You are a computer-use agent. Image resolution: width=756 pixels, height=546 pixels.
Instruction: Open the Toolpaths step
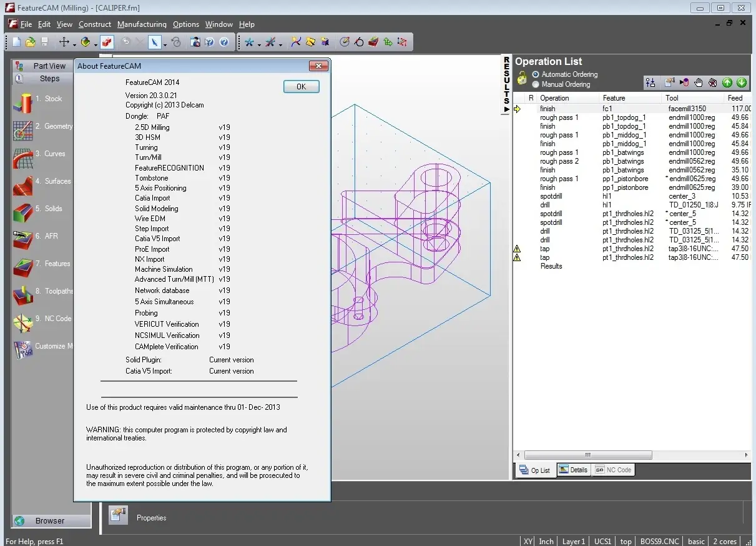point(23,295)
